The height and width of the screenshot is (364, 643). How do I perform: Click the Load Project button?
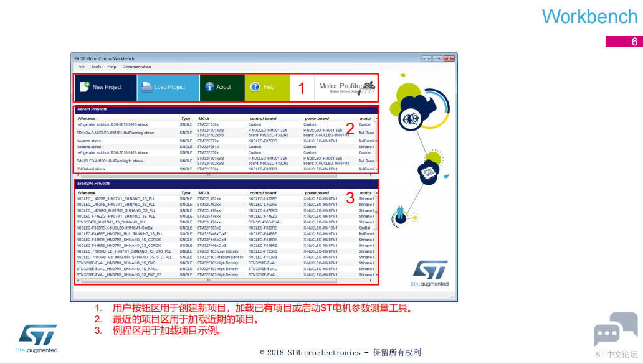pos(168,87)
